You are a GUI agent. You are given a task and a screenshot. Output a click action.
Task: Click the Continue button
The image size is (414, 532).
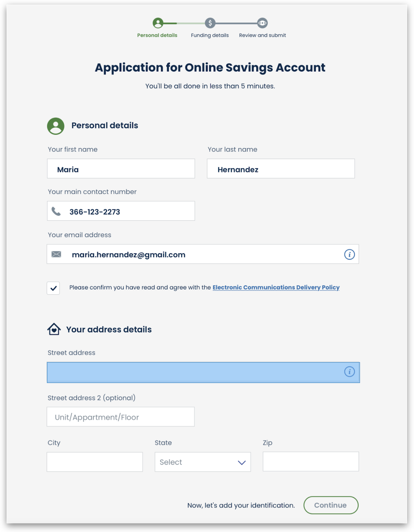tap(331, 505)
